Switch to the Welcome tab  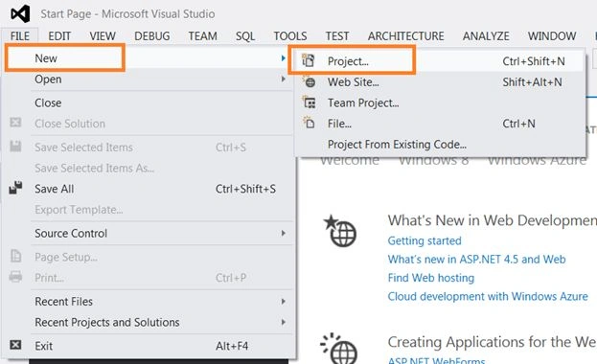(350, 161)
